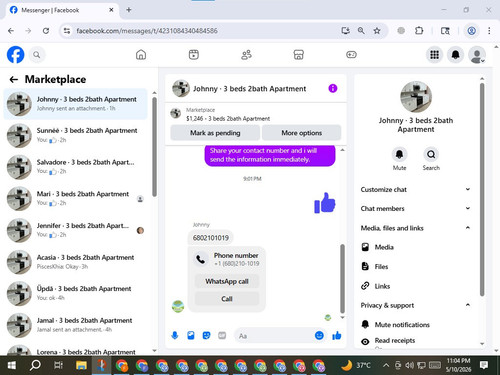The width and height of the screenshot is (500, 375).
Task: Click the 6802101019 message bubble
Action: [211, 238]
